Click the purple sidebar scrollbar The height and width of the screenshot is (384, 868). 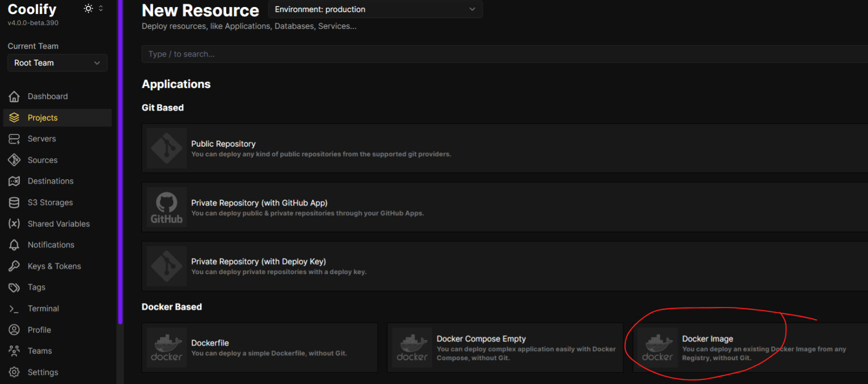[x=120, y=162]
